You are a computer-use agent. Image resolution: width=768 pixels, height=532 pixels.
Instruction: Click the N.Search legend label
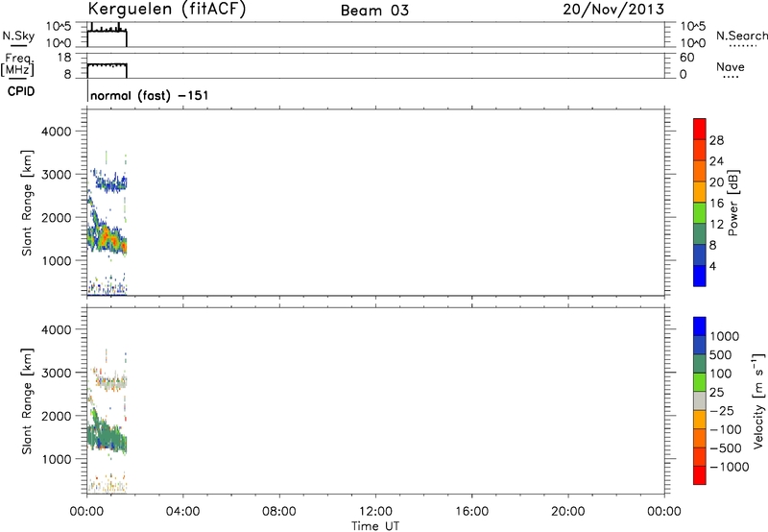click(741, 36)
